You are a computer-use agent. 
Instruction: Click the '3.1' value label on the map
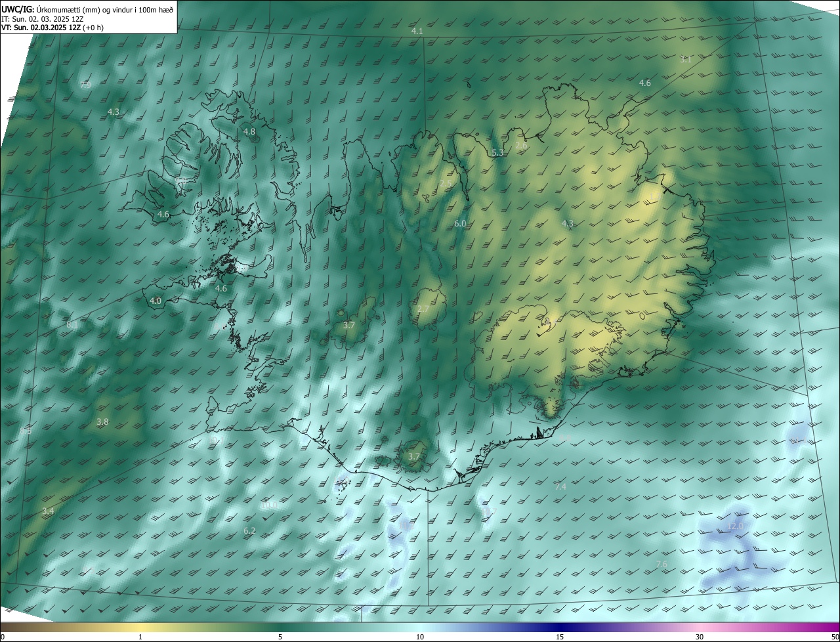(x=686, y=59)
